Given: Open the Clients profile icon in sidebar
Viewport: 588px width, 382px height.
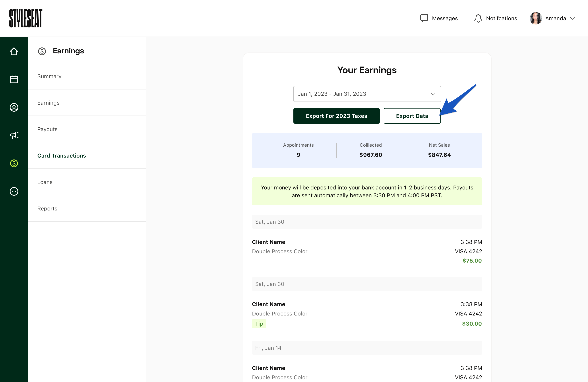Looking at the screenshot, I should 14,107.
